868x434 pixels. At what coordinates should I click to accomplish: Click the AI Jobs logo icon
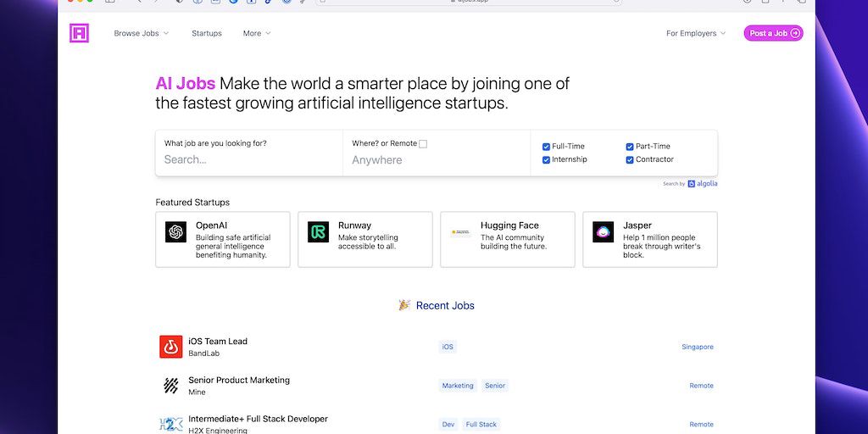point(79,33)
